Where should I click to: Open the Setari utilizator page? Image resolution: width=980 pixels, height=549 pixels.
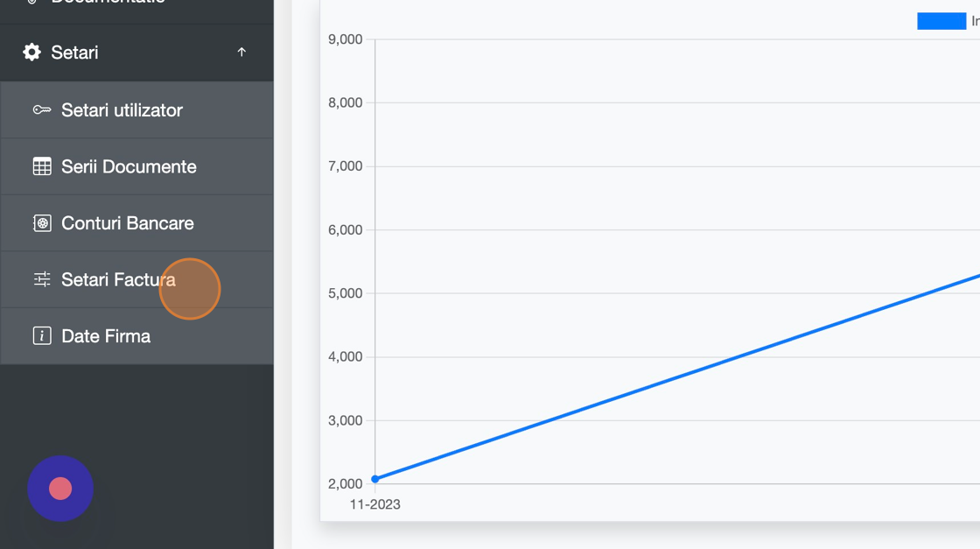(122, 110)
